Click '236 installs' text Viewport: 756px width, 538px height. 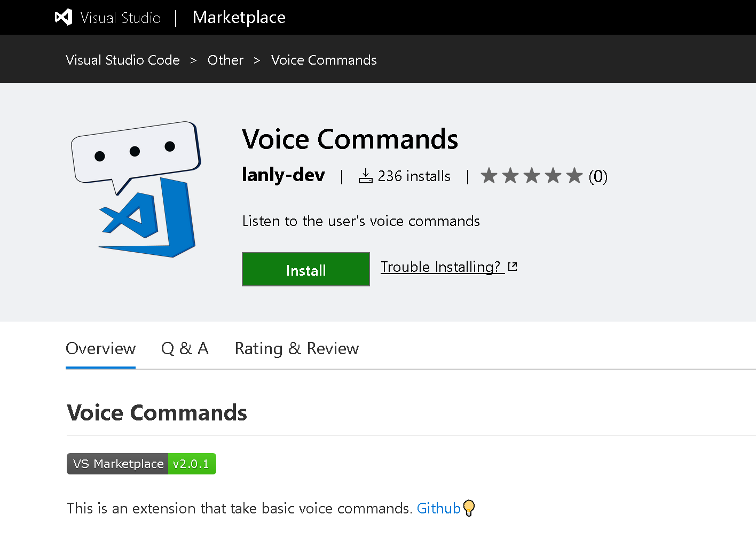click(x=414, y=176)
